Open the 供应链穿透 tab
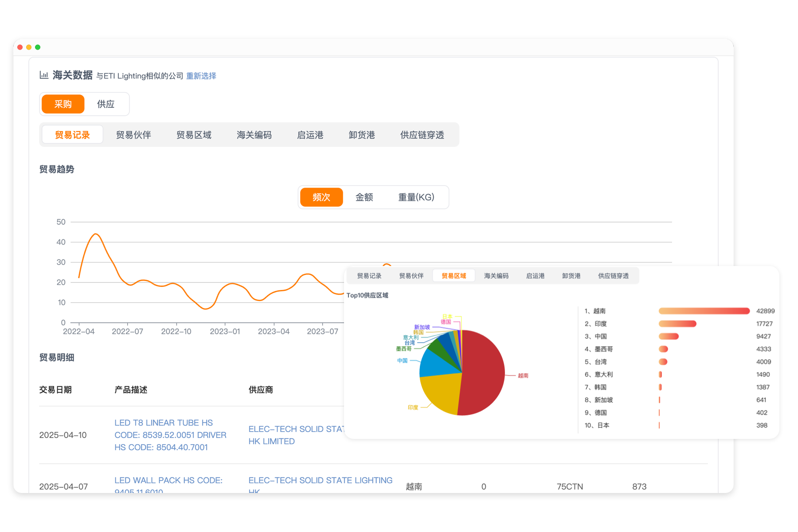Image resolution: width=798 pixels, height=532 pixels. tap(423, 134)
